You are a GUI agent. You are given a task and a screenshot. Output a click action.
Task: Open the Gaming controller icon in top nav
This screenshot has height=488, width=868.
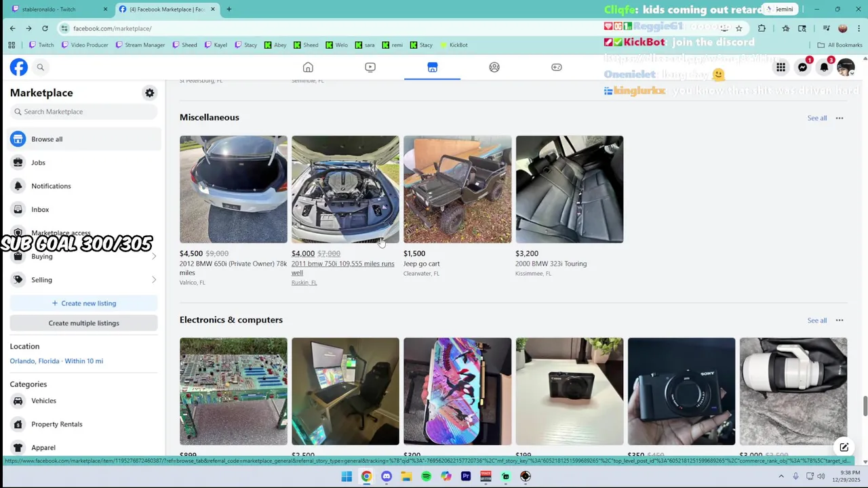[557, 67]
